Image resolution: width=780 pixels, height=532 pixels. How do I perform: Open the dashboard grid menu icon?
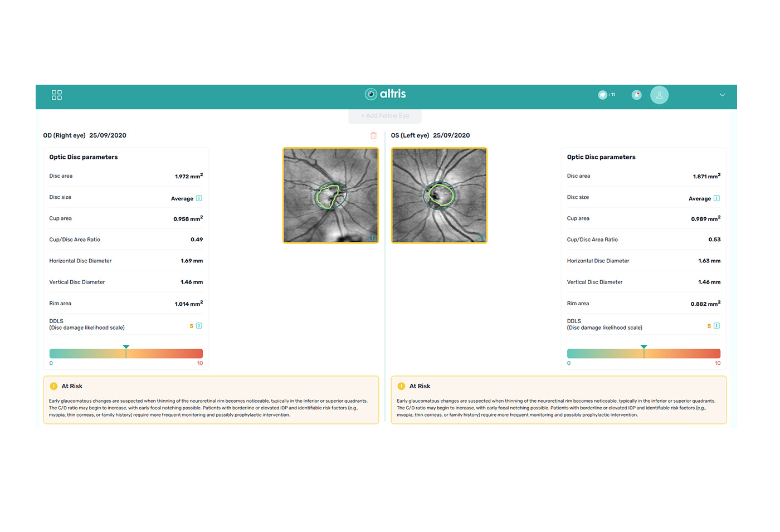point(57,95)
